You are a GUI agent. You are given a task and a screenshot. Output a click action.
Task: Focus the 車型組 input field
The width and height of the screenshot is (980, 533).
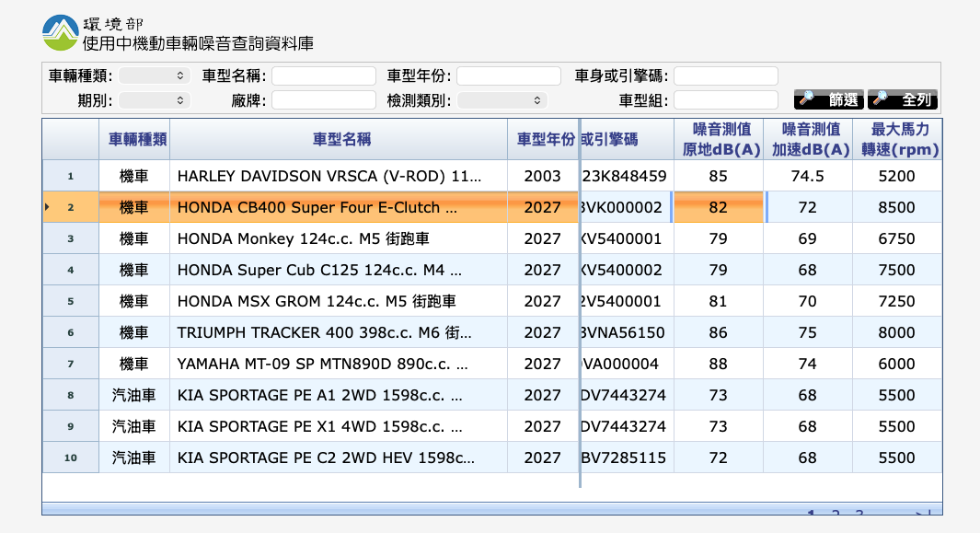point(726,100)
